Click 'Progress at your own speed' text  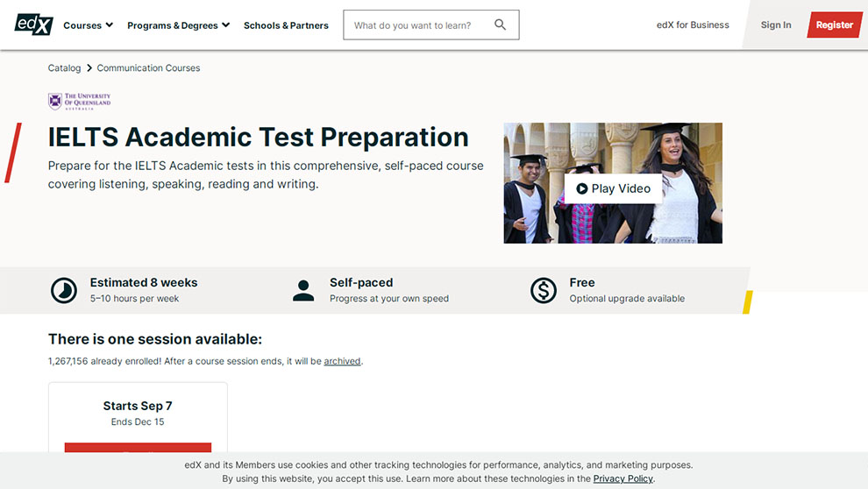pos(389,299)
